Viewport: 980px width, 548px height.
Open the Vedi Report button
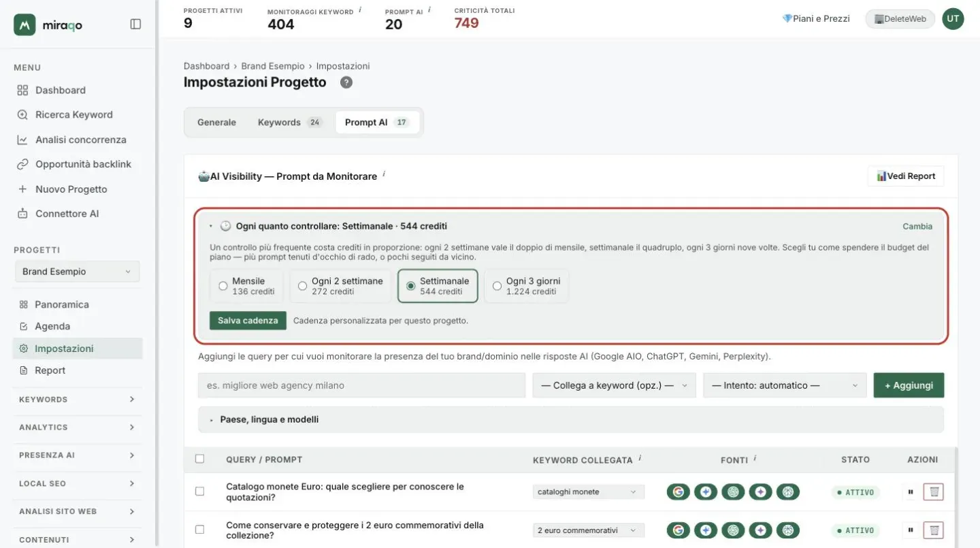(x=906, y=176)
